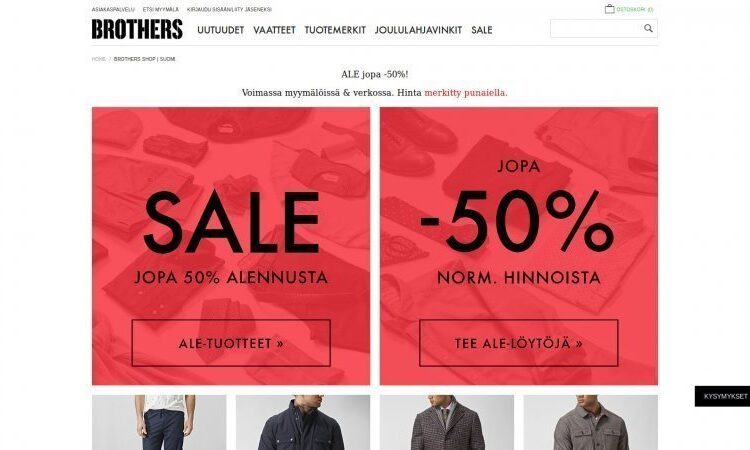
Task: Open the Etsi myymälä link
Action: tap(161, 10)
